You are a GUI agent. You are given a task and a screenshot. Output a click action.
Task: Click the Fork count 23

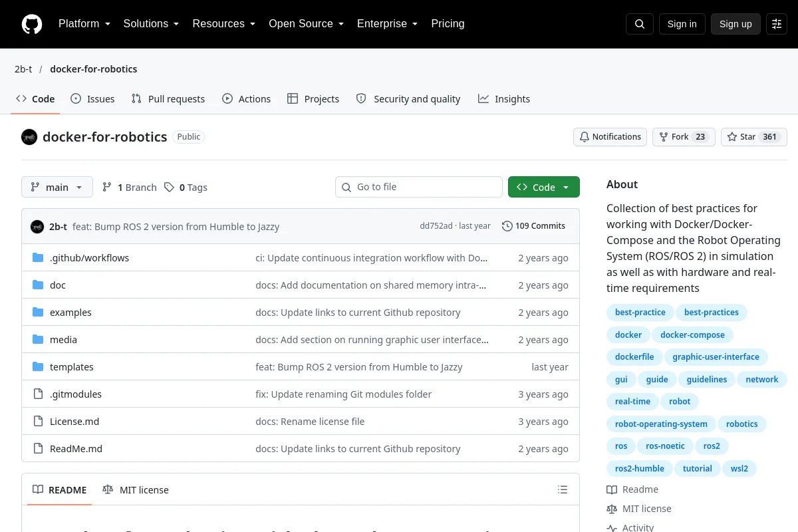[700, 137]
